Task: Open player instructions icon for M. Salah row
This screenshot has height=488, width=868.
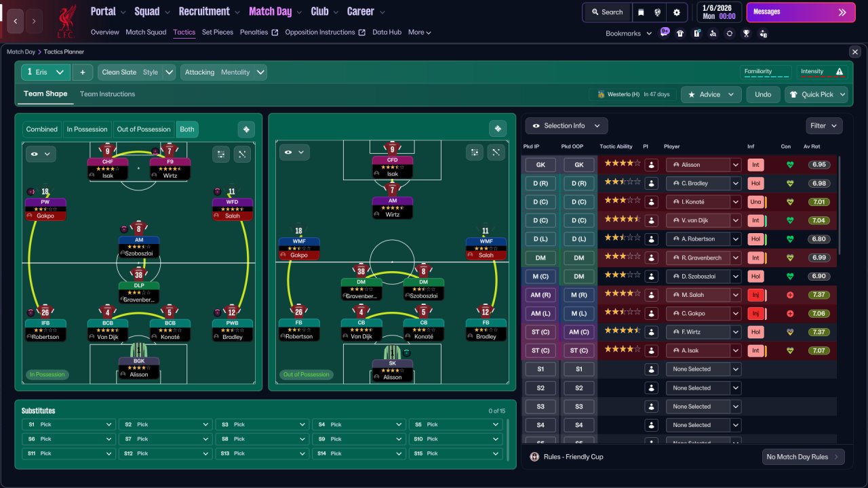Action: pyautogui.click(x=651, y=295)
